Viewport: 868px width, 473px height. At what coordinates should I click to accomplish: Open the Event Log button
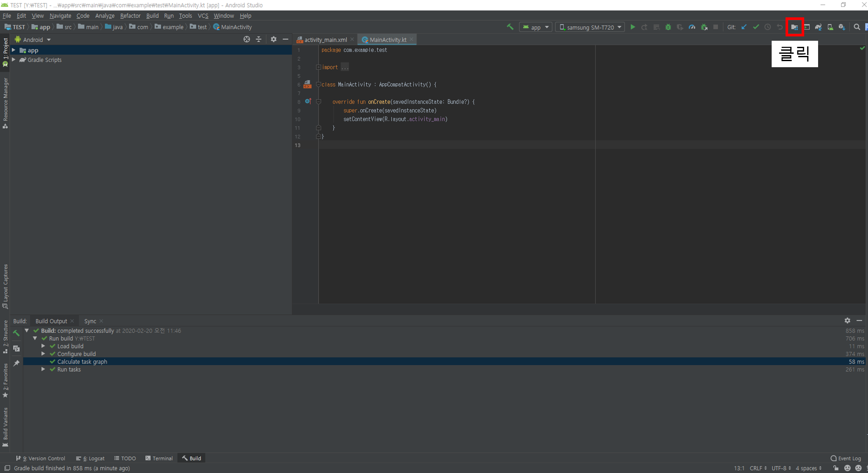[x=845, y=458]
